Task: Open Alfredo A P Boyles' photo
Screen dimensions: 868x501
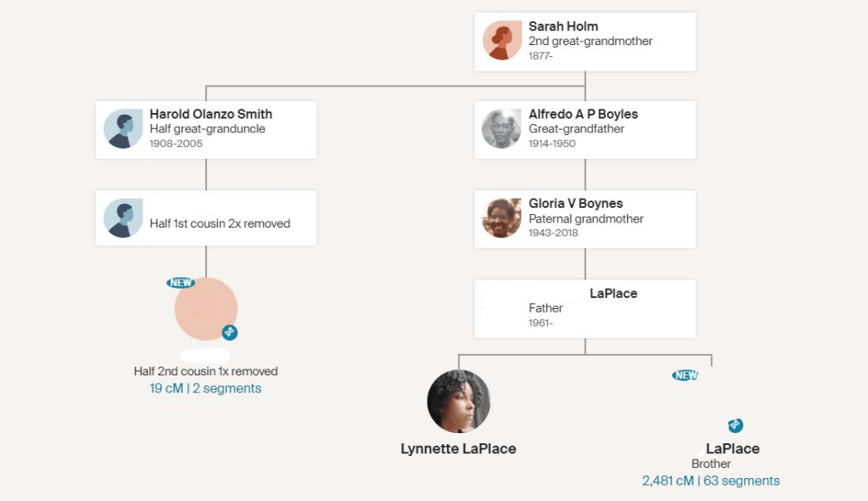Action: point(501,129)
